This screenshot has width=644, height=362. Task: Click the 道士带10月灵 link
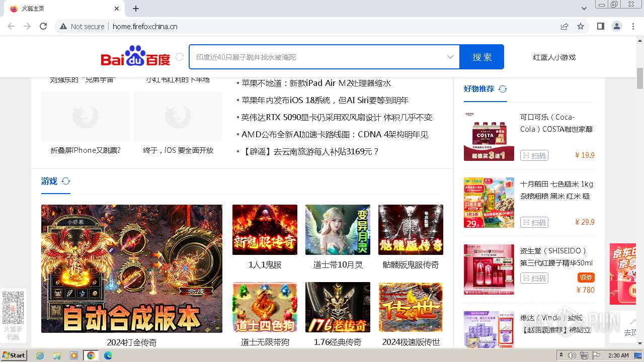pyautogui.click(x=338, y=264)
